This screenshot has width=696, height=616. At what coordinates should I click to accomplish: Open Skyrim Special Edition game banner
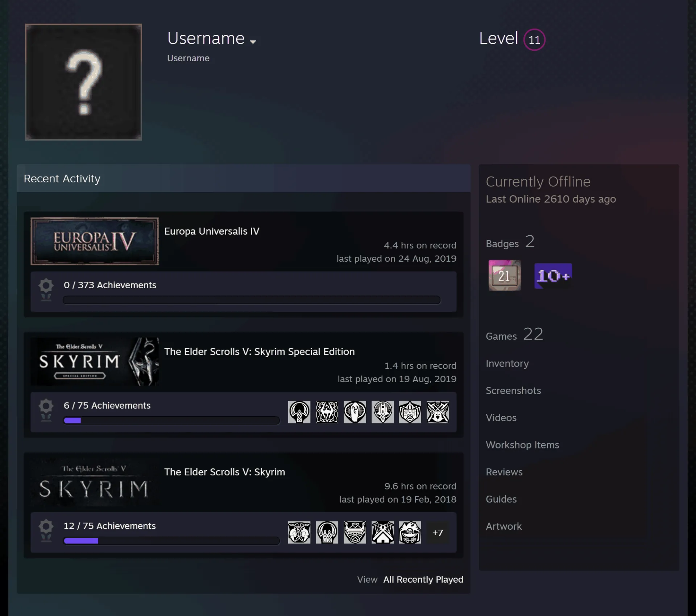pos(95,361)
